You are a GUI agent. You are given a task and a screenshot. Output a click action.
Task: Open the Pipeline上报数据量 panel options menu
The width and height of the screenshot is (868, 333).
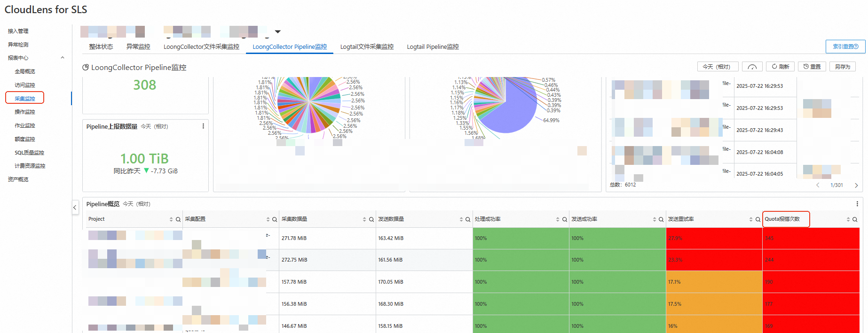pos(203,126)
